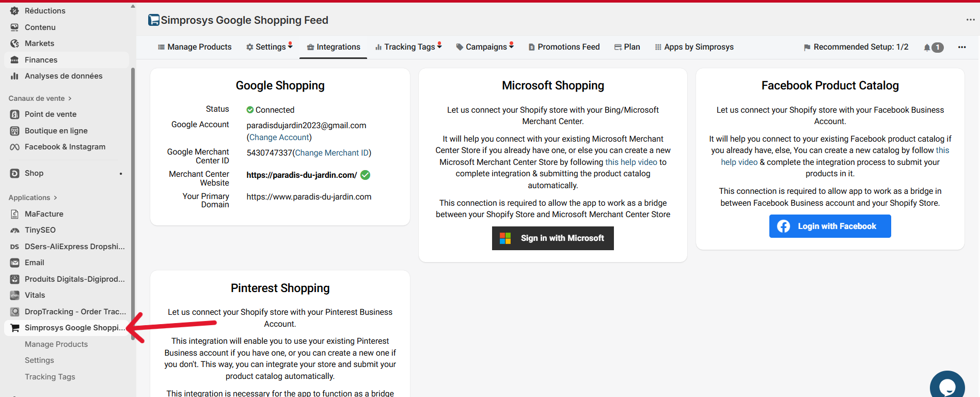Click the Microsoft logo on sign-in button

click(505, 238)
